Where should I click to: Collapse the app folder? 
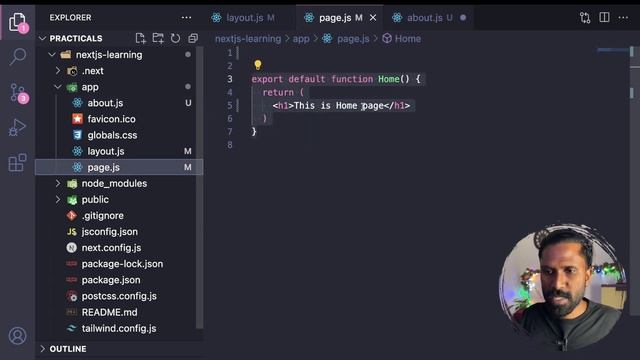tap(58, 87)
